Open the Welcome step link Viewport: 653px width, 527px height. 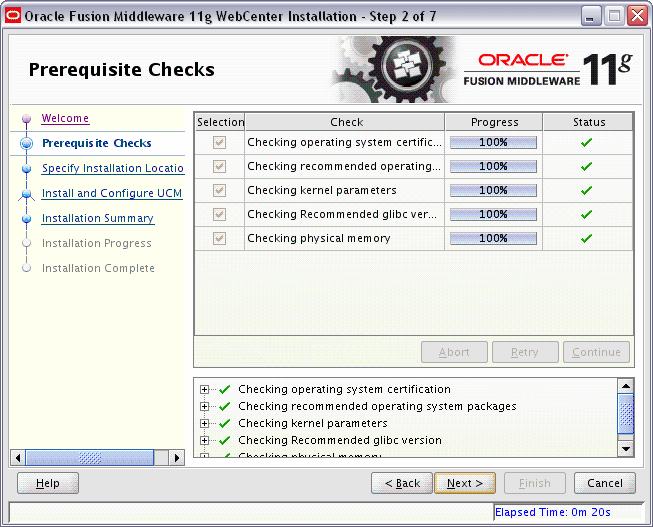coord(65,118)
